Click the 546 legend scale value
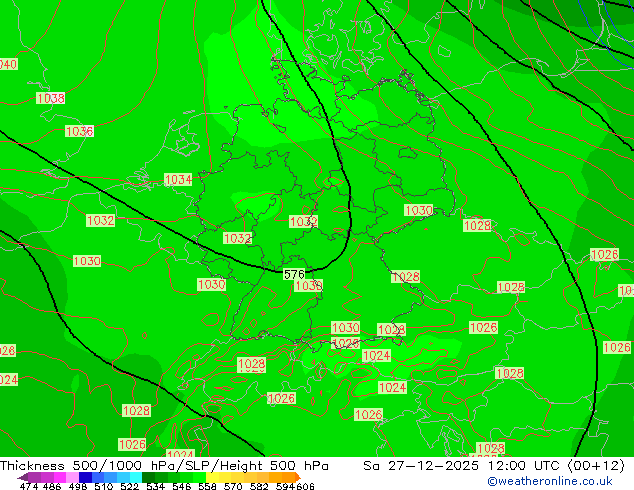The height and width of the screenshot is (490, 634). click(x=182, y=486)
